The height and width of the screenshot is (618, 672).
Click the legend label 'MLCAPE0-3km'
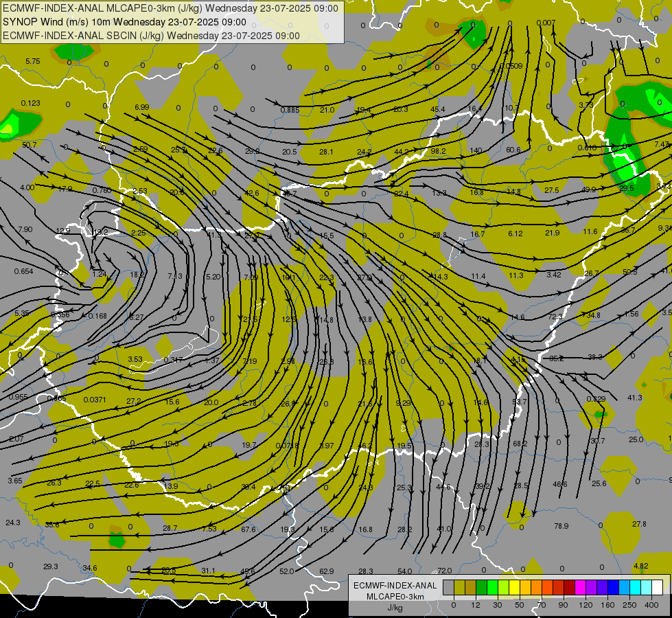coord(395,597)
